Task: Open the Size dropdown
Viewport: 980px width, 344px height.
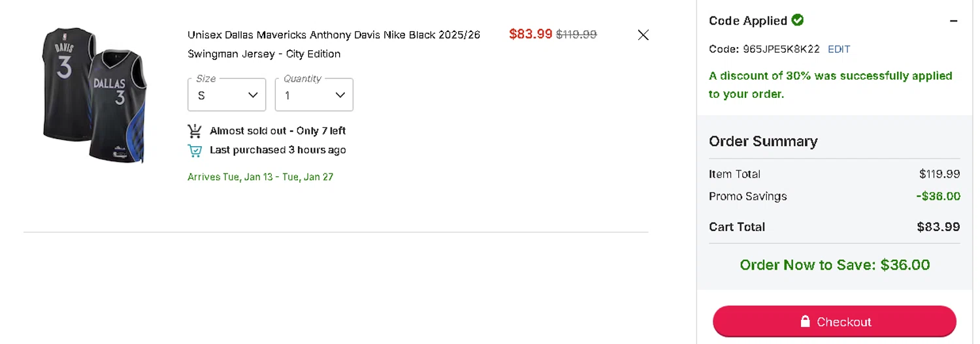Action: 227,95
